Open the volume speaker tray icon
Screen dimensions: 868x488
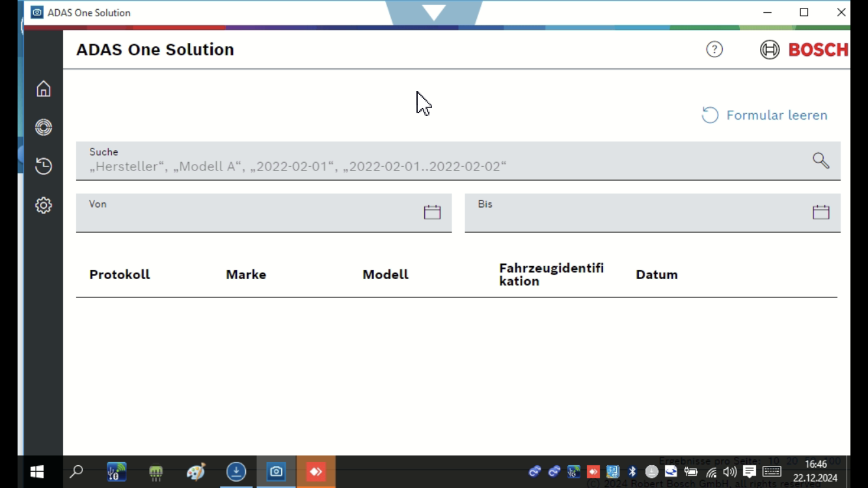coord(730,472)
